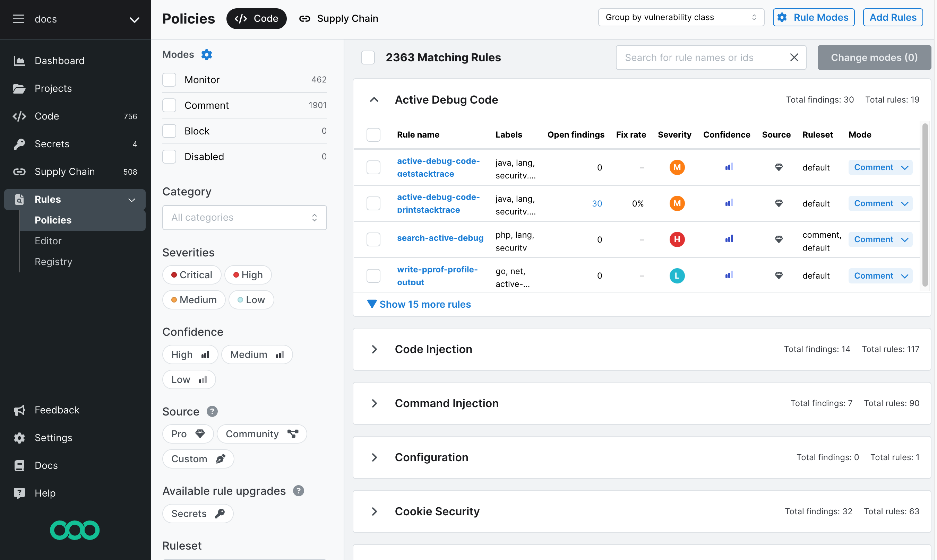Click the orange Medium severity badge
The height and width of the screenshot is (560, 937).
pos(194,299)
